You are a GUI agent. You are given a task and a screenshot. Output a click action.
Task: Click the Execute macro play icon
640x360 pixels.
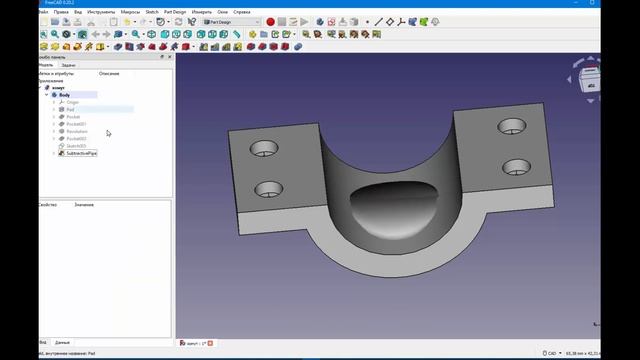(304, 22)
